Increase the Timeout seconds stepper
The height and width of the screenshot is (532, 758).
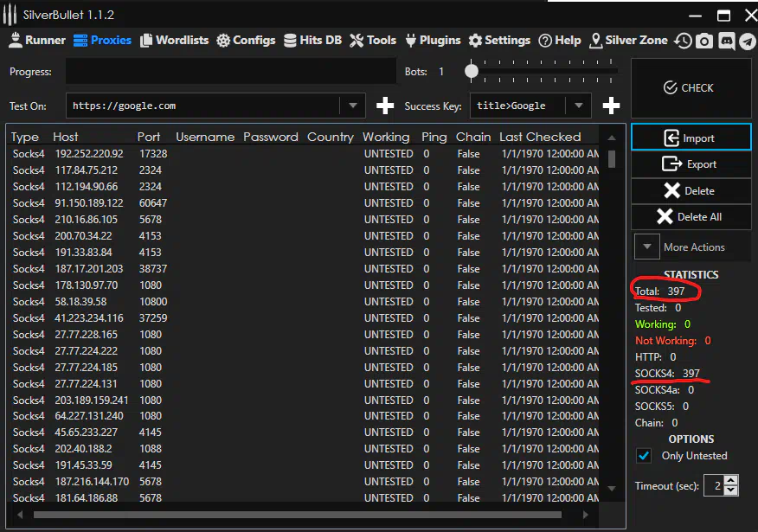[x=731, y=481]
